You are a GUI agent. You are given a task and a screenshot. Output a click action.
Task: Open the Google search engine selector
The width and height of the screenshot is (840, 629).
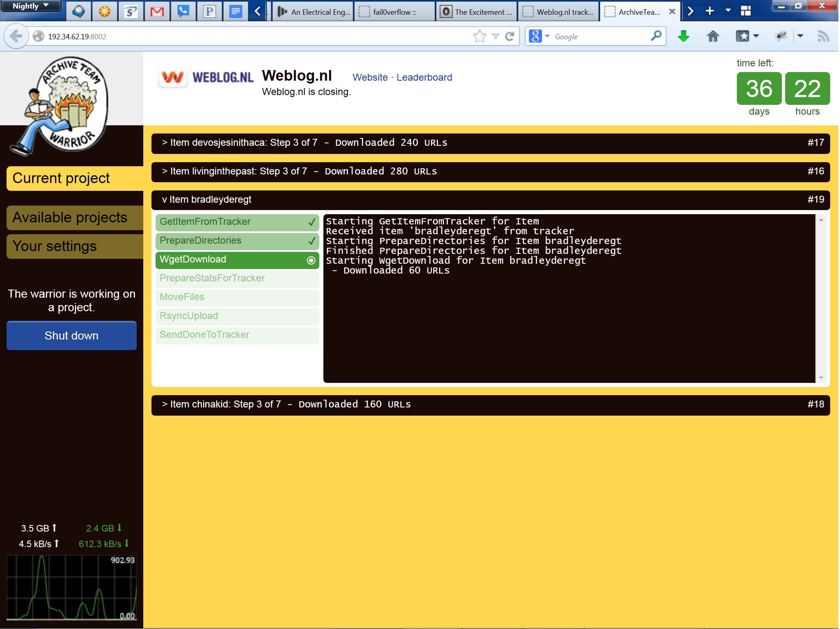click(539, 36)
